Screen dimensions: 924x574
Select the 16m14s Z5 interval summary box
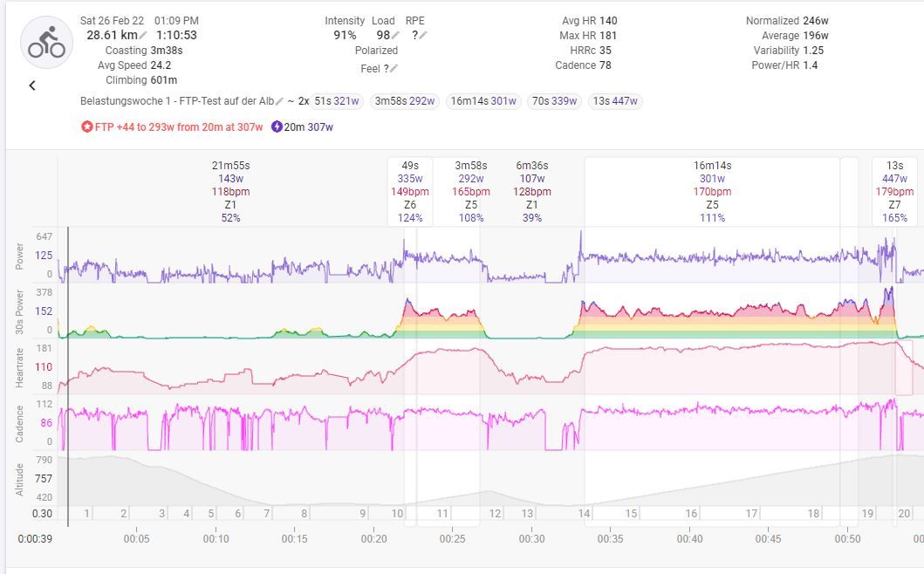pos(712,191)
